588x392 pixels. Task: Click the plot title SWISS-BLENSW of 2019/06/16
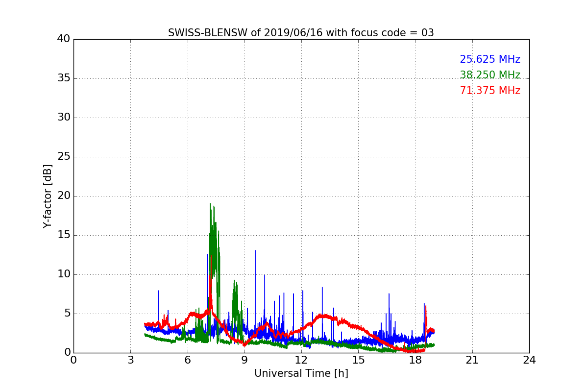click(301, 33)
